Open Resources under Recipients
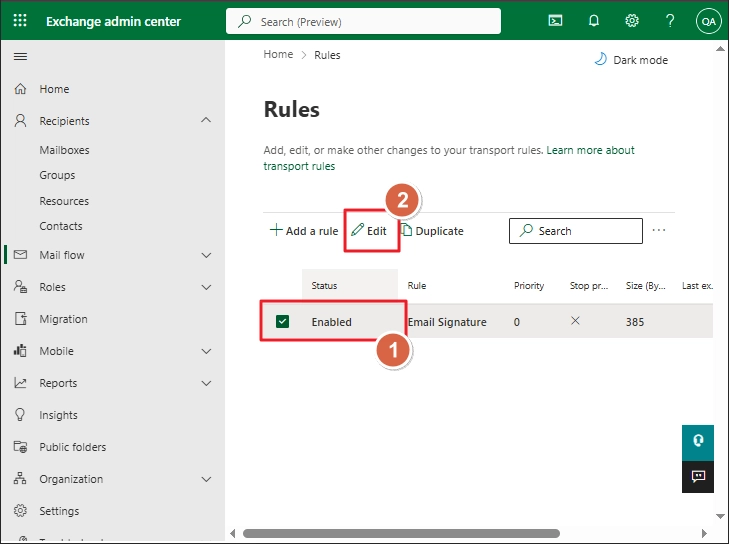 [x=64, y=201]
